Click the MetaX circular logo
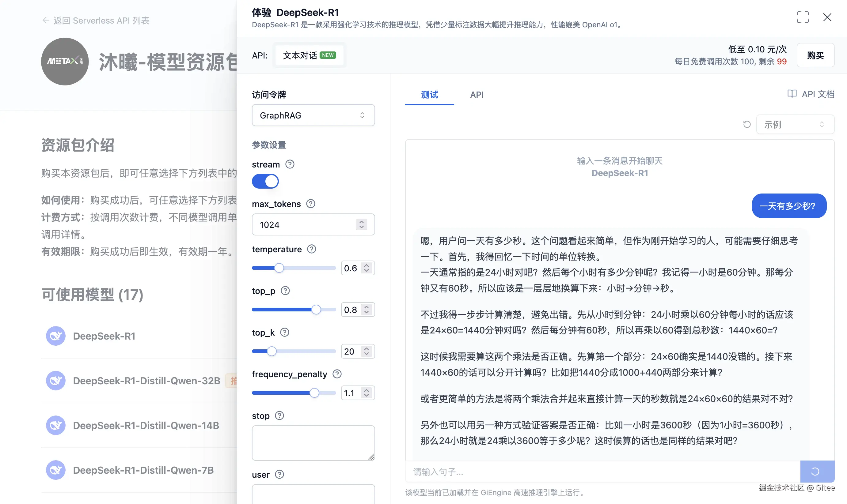Screen dimensions: 847x504 pos(65,62)
